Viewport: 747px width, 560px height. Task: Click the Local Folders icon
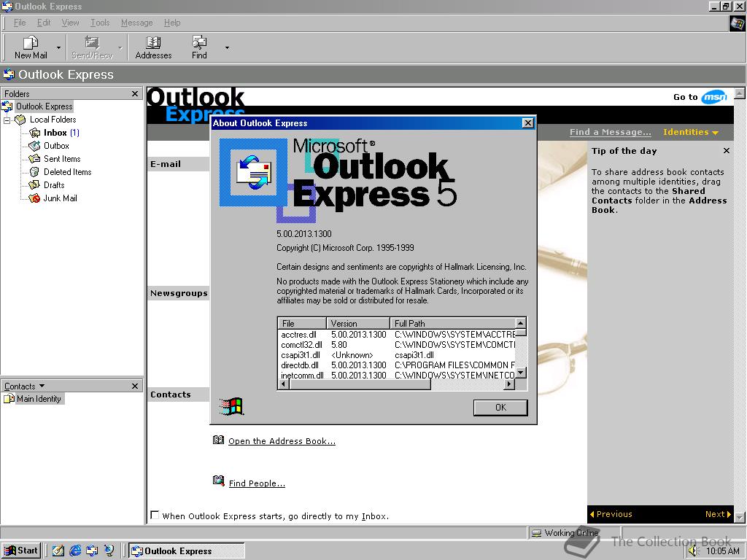(20, 120)
